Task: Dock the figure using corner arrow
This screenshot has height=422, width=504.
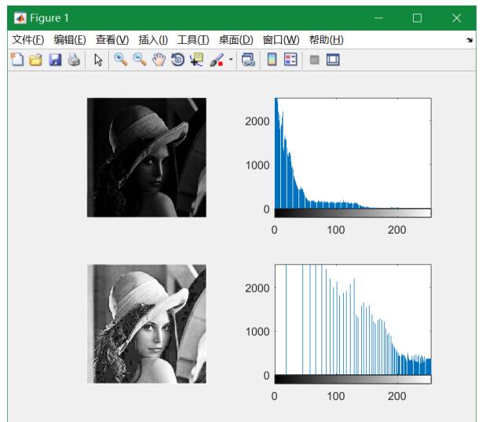Action: point(469,40)
